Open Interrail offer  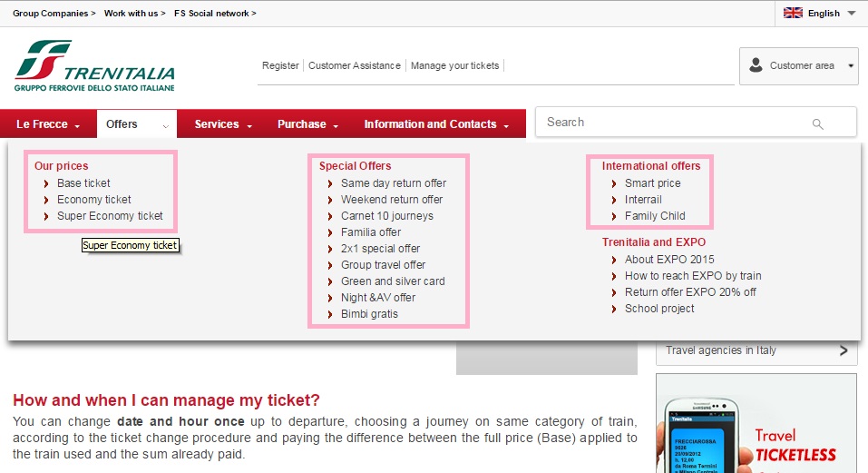643,200
